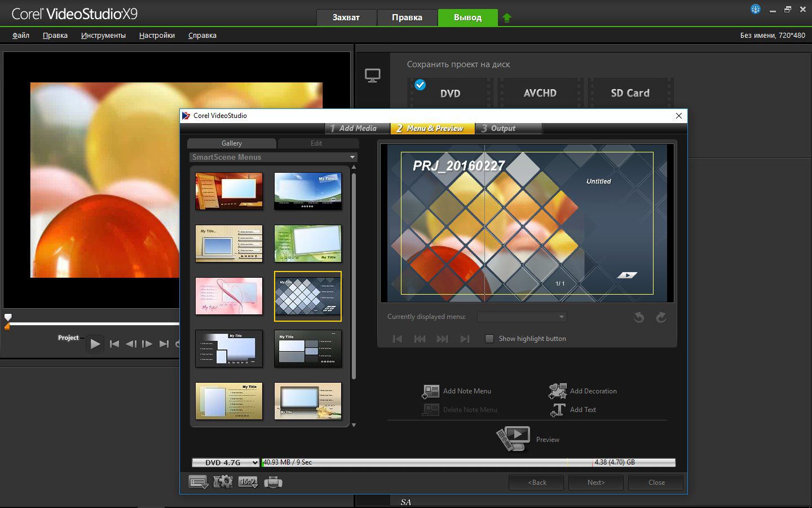This screenshot has height=508, width=812.
Task: Click the green upload arrow icon
Action: (x=506, y=17)
